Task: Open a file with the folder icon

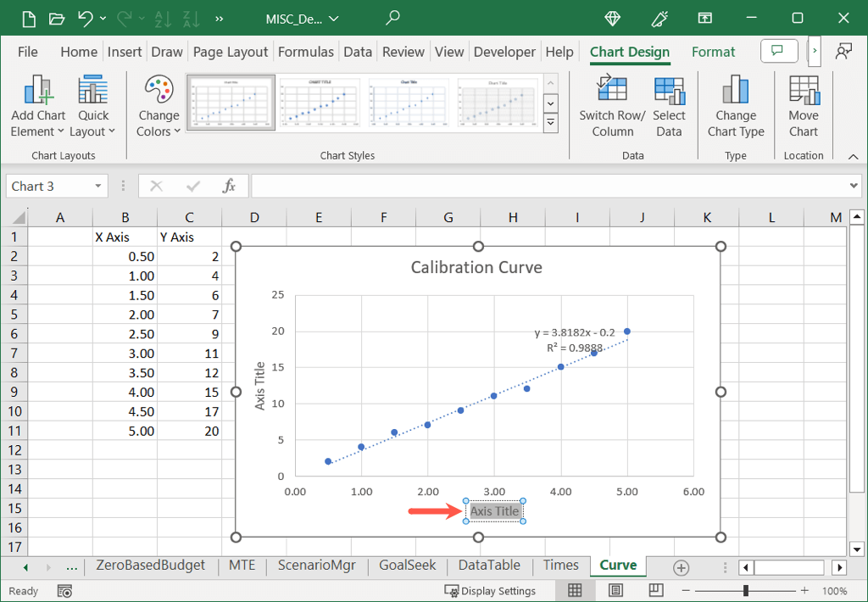Action: (x=56, y=18)
